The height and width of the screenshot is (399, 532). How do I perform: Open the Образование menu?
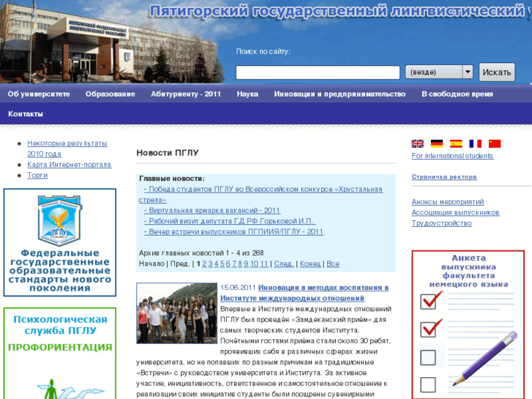point(110,94)
